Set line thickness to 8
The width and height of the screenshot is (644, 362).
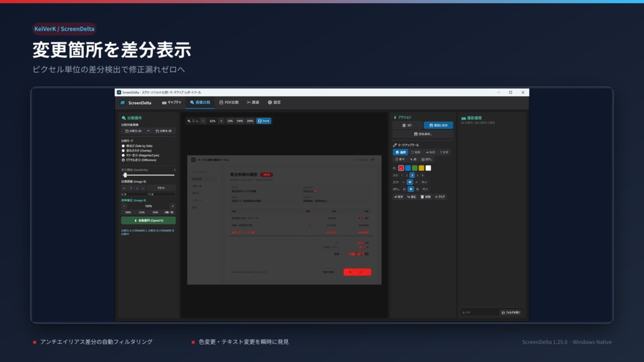point(422,175)
